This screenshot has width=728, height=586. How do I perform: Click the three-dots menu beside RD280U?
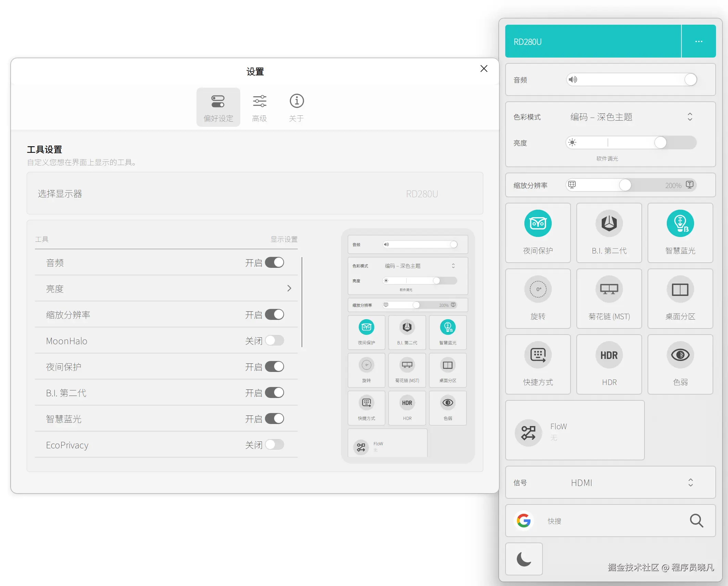698,41
